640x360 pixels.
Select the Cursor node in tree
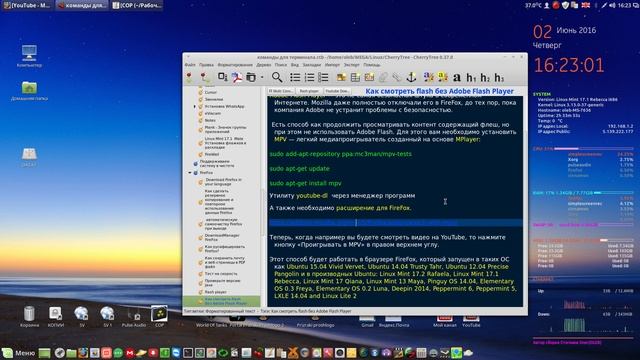point(211,93)
